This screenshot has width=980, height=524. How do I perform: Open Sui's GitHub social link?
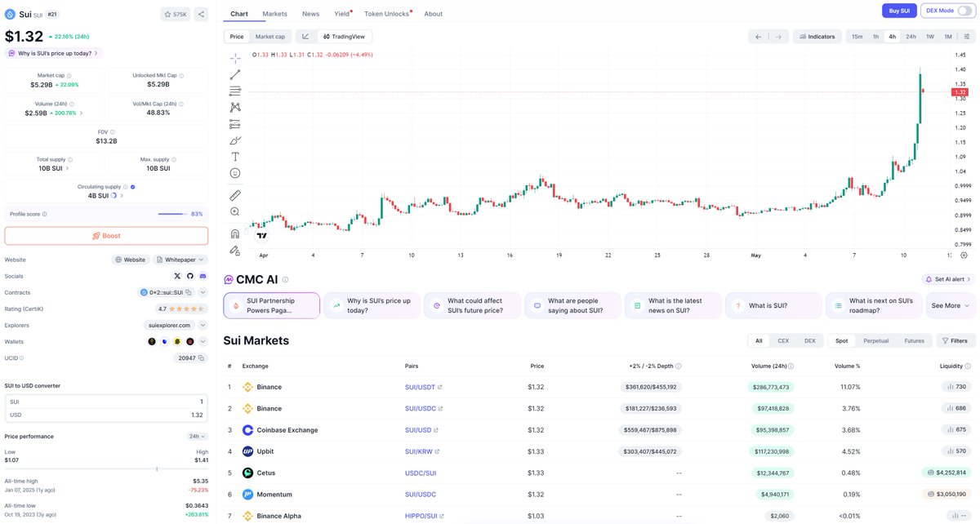point(190,276)
